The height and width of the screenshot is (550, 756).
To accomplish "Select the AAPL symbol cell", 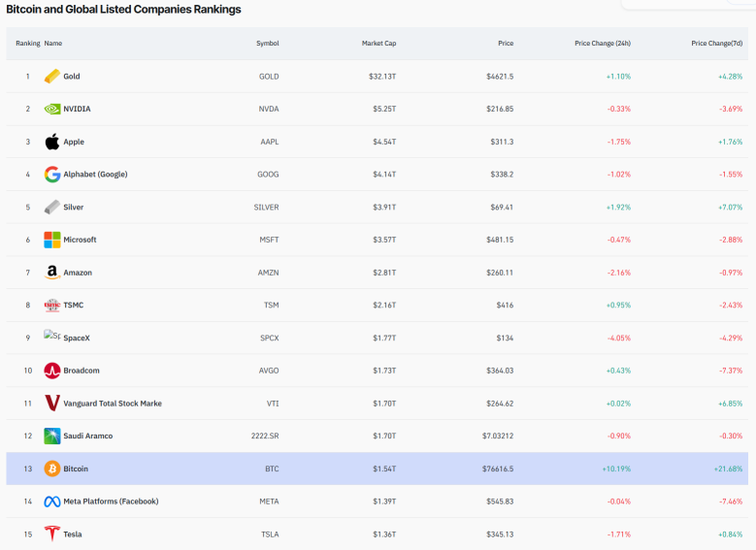I will point(270,142).
